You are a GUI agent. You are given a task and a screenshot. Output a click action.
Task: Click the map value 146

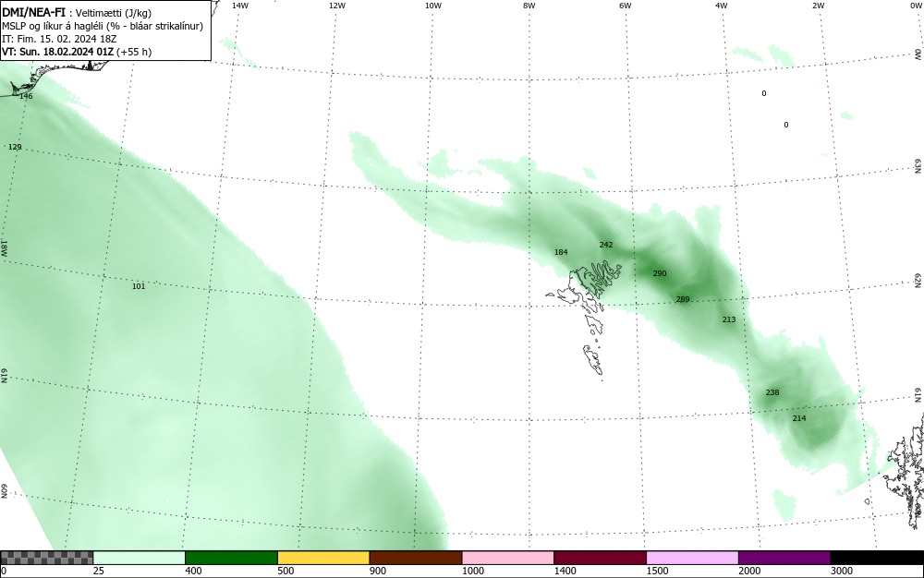click(26, 95)
